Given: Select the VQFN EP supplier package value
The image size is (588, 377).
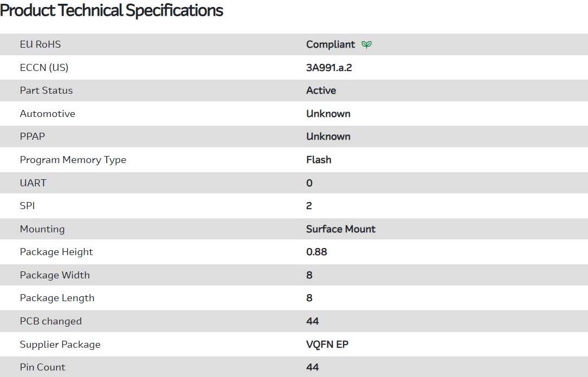Looking at the screenshot, I should [x=327, y=344].
